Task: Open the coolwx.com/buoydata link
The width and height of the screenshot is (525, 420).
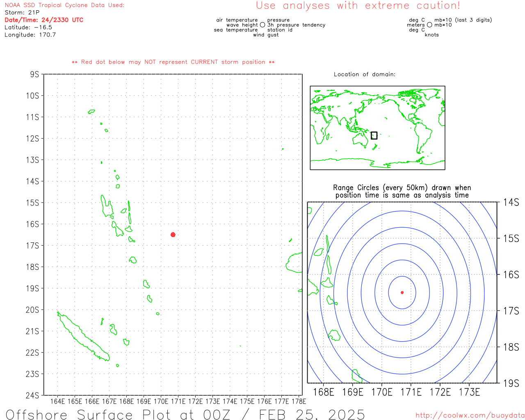Action: (470, 415)
